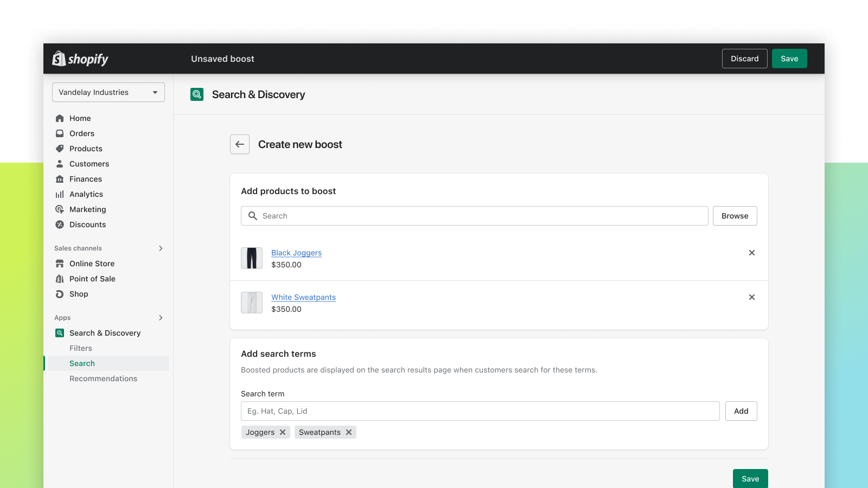Click the Finances bank icon

[60, 179]
